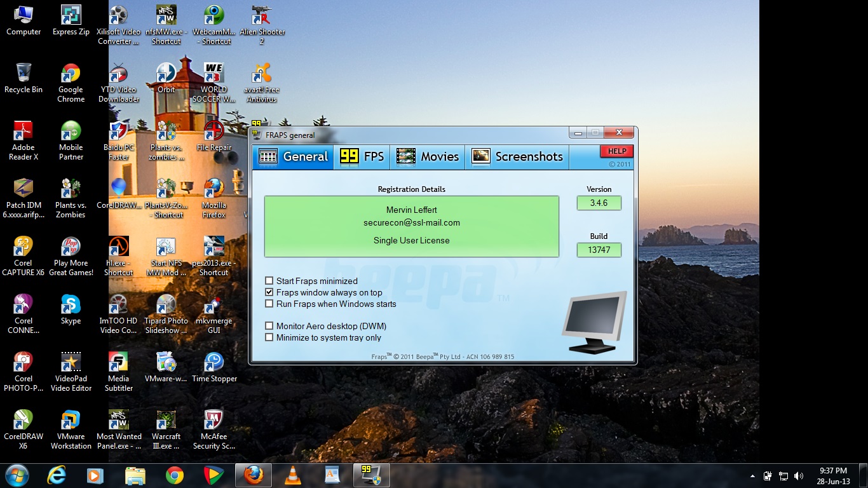This screenshot has height=488, width=868.
Task: Enable Run Fraps when Windows starts
Action: coord(269,304)
